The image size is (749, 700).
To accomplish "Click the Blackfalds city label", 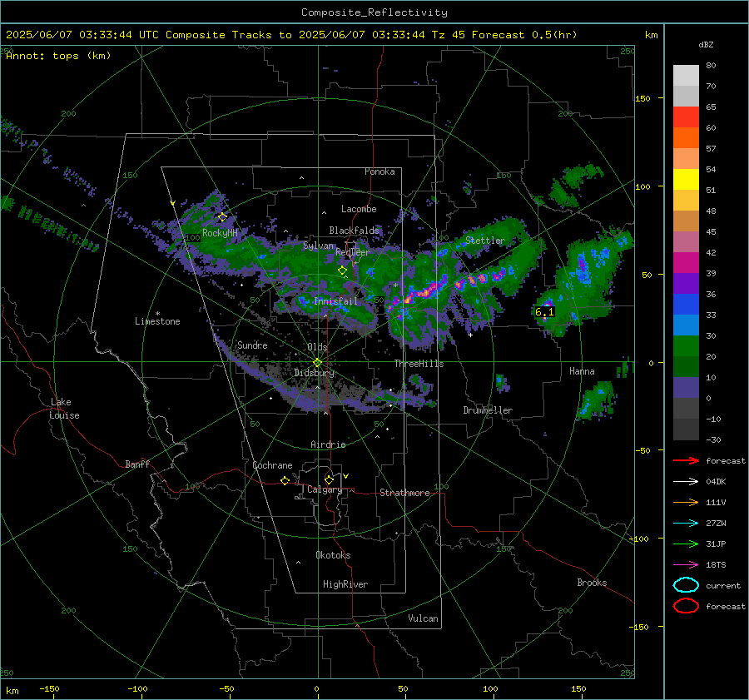I will pyautogui.click(x=354, y=231).
